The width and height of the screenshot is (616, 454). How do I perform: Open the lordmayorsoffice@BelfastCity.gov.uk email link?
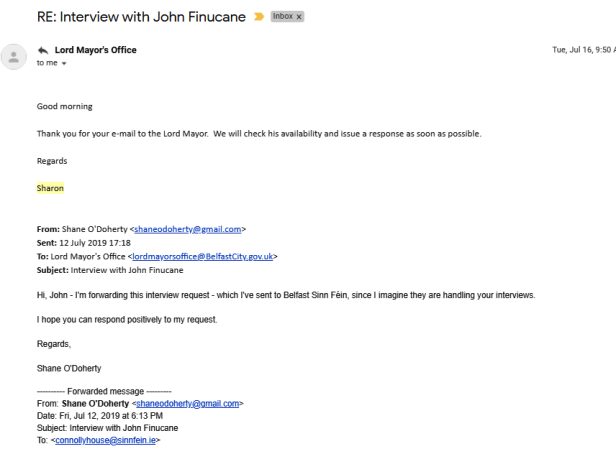[x=204, y=256]
